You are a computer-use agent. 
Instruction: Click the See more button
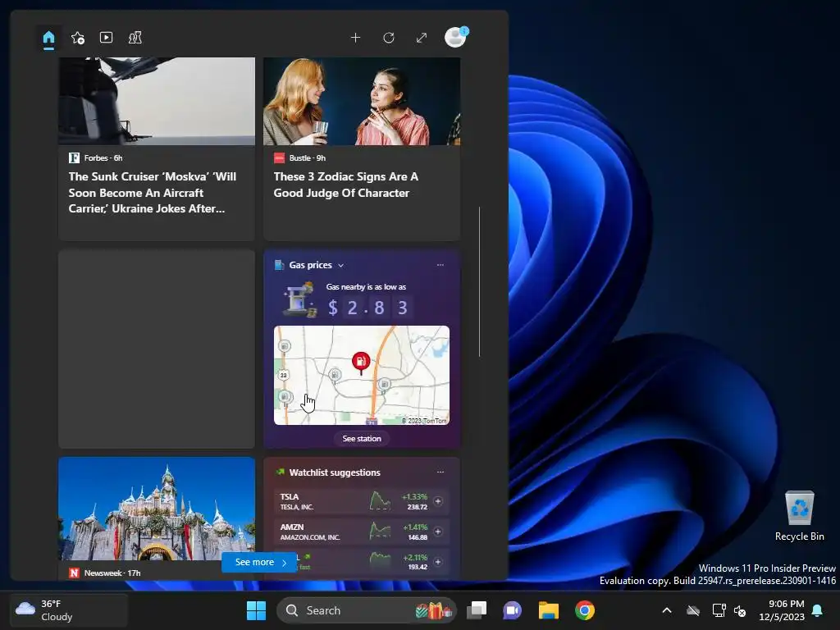tap(259, 562)
